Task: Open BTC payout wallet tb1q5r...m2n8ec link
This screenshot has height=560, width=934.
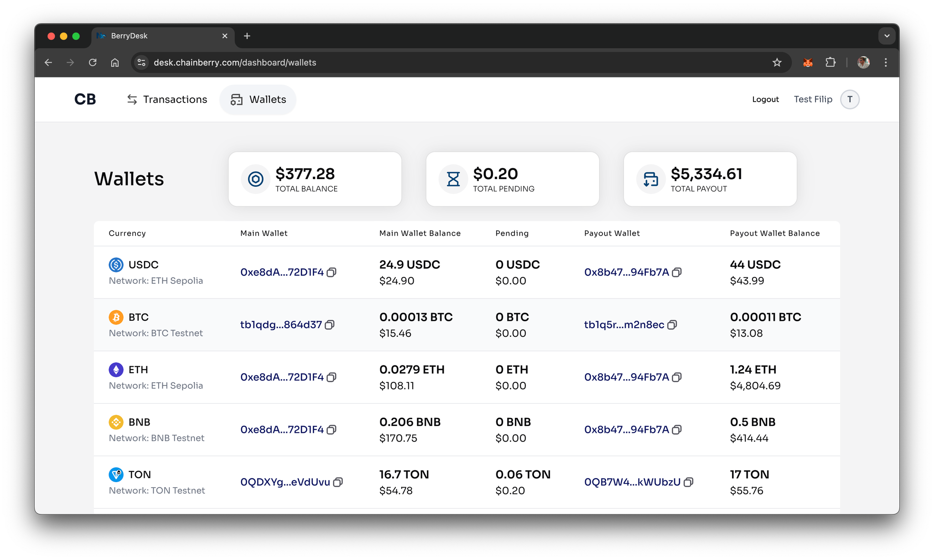Action: click(624, 325)
